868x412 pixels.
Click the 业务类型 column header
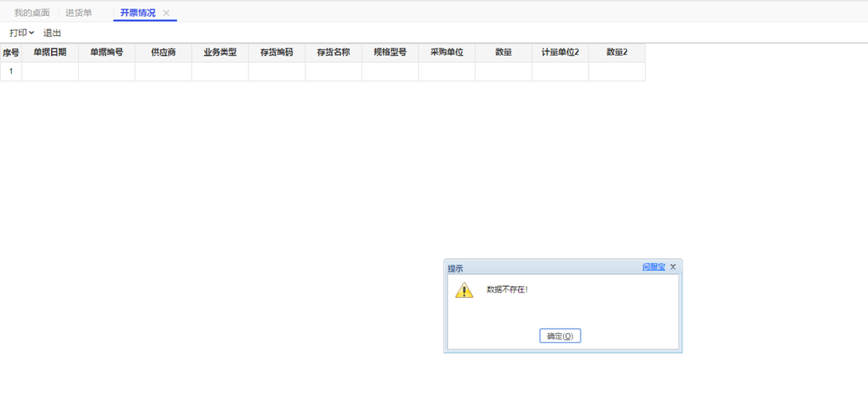click(220, 53)
